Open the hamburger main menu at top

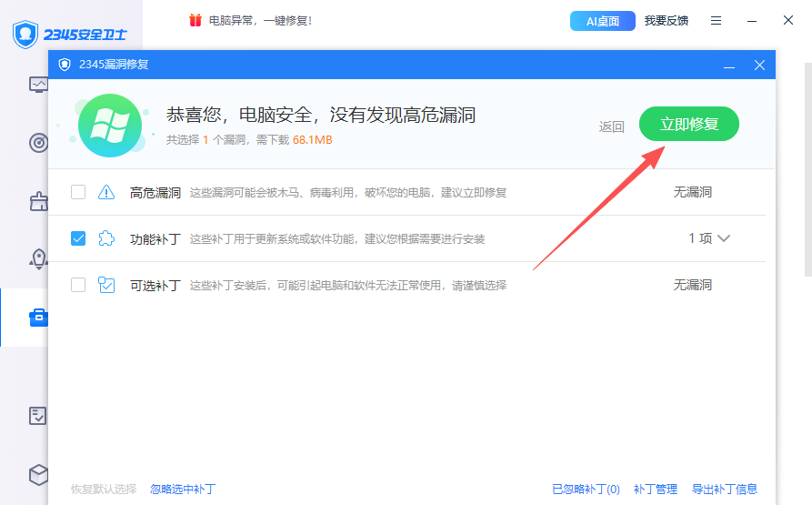(x=717, y=20)
